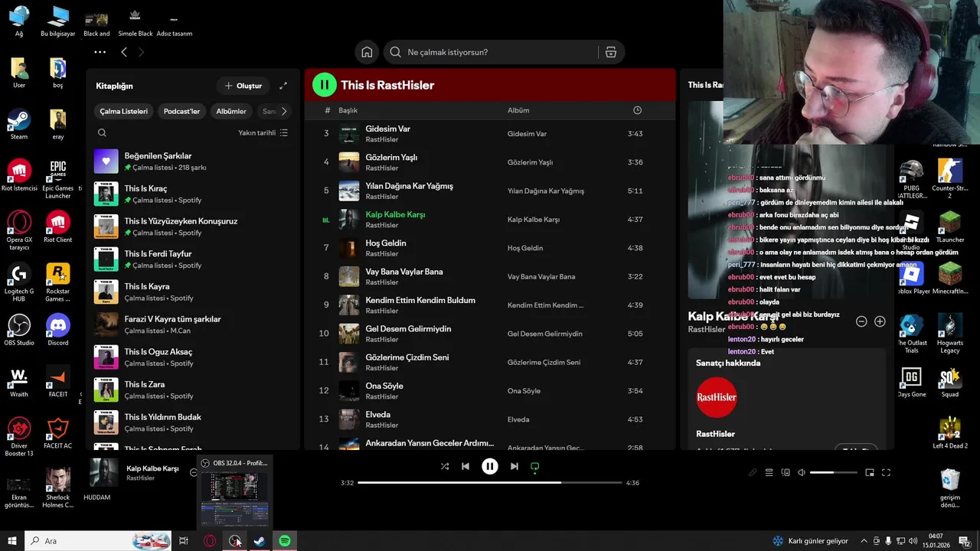The height and width of the screenshot is (551, 980).
Task: Search in library with magnifier icon
Action: 102,132
